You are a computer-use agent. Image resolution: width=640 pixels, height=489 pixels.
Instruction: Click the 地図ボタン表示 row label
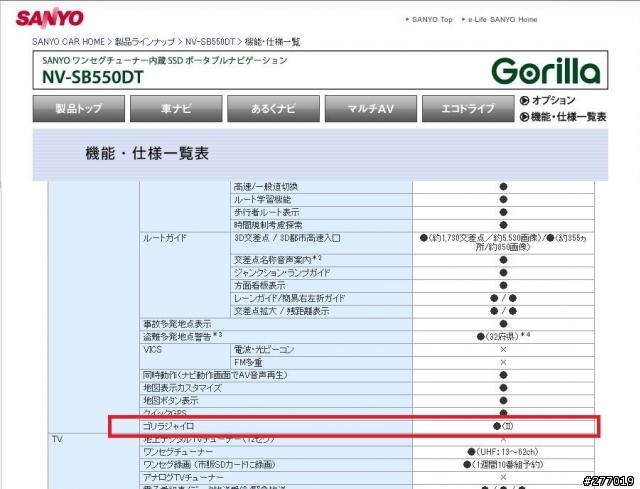click(x=171, y=400)
